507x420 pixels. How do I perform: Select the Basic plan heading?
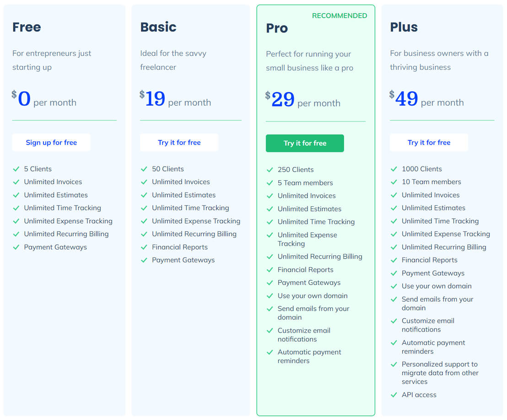(x=158, y=27)
